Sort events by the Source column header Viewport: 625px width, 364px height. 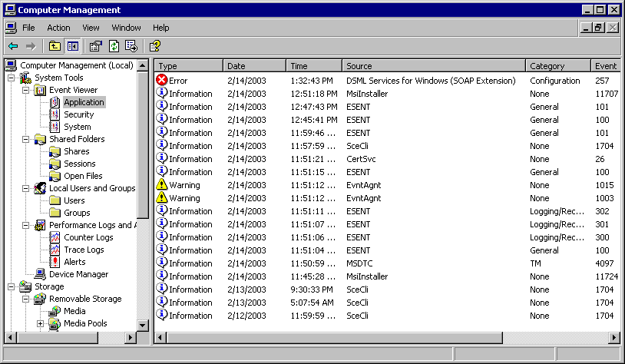click(x=434, y=66)
